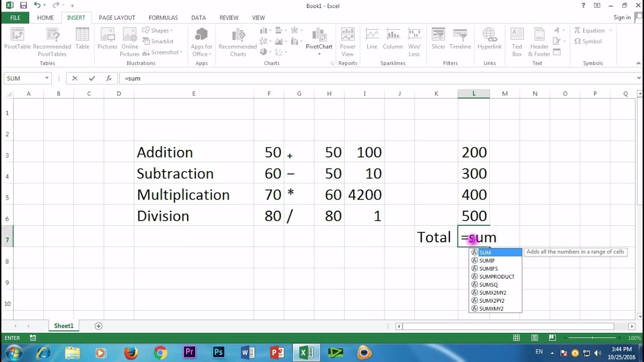This screenshot has width=644, height=362.
Task: Open the FILE menu
Action: coord(15,18)
